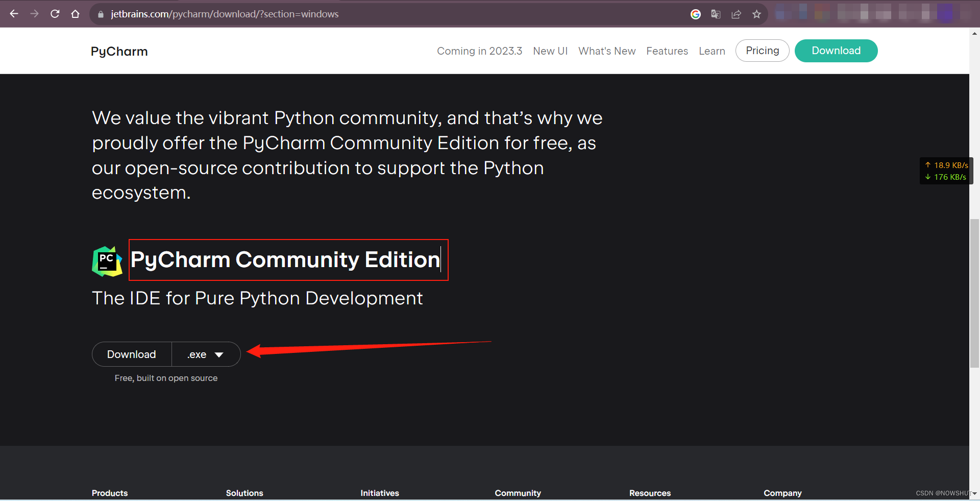Image resolution: width=980 pixels, height=501 pixels.
Task: Open the PyCharm home logo link
Action: click(x=119, y=52)
